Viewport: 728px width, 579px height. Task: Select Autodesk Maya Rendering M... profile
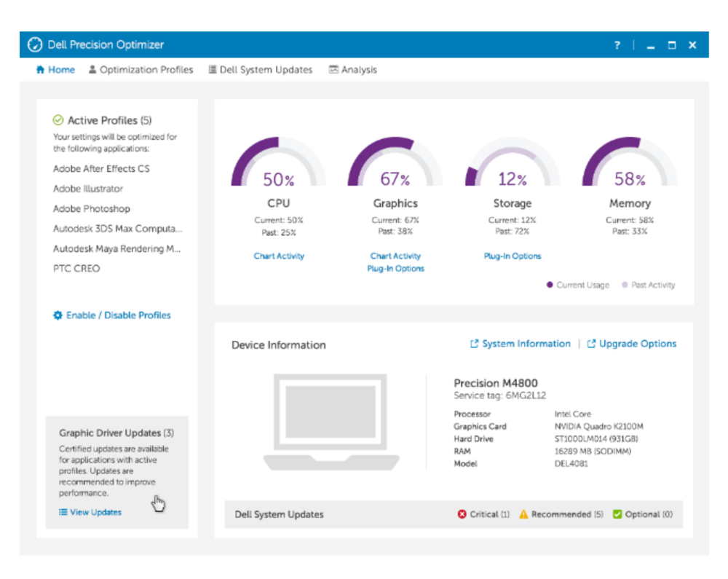click(x=116, y=248)
